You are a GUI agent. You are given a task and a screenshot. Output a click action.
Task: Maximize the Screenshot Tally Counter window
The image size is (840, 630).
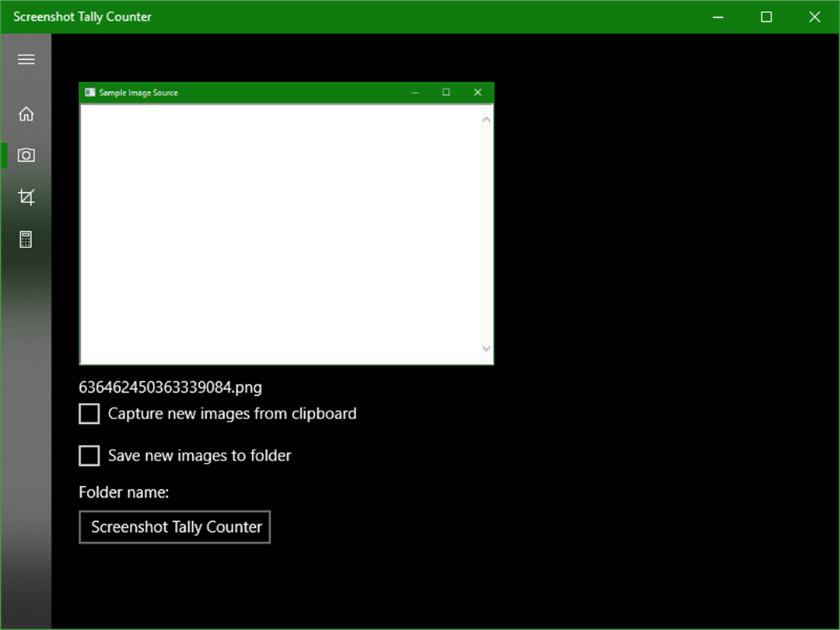click(x=767, y=16)
